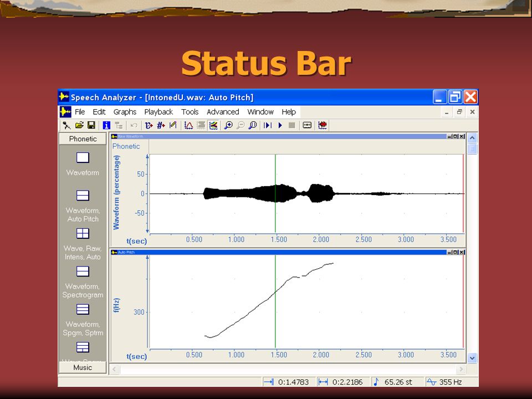Viewport: 532px width, 399px height.
Task: Open the Graphs menu
Action: tap(125, 112)
